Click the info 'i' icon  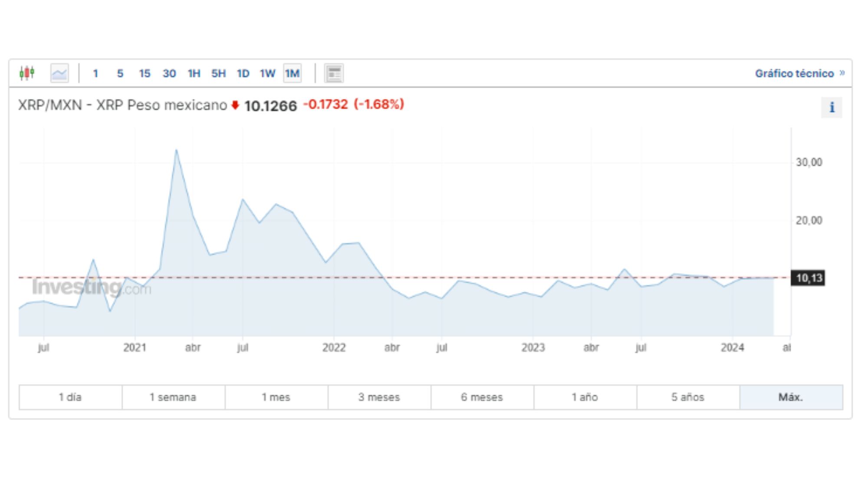(832, 107)
